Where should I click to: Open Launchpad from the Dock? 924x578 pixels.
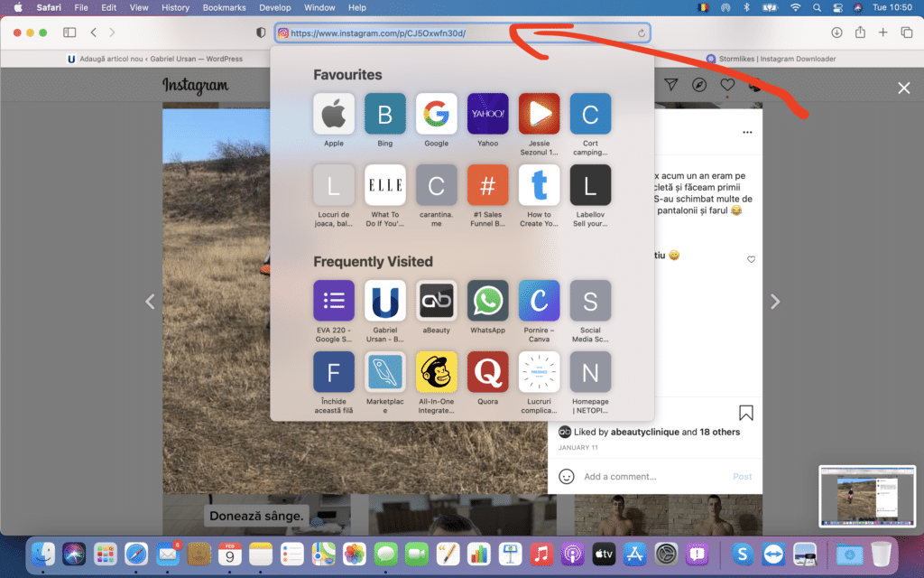point(105,554)
